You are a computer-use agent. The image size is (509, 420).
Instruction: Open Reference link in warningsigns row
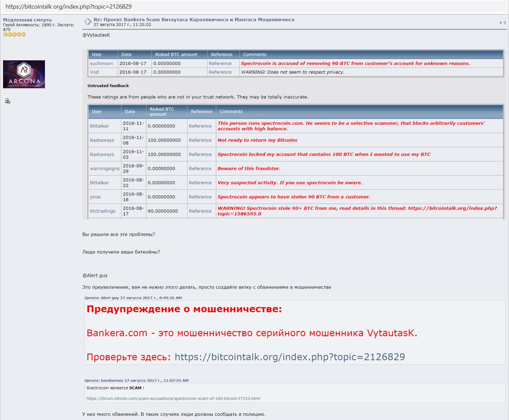tap(200, 169)
